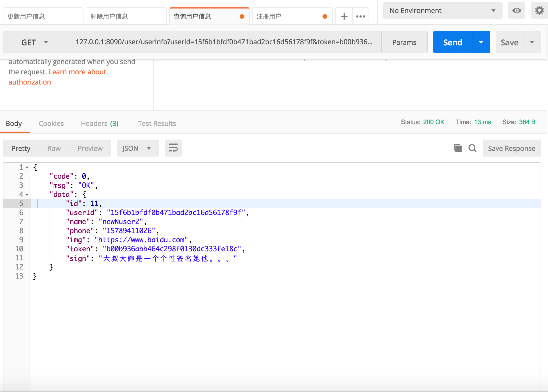Open the manage environments gear icon
The image size is (548, 392).
pyautogui.click(x=539, y=10)
